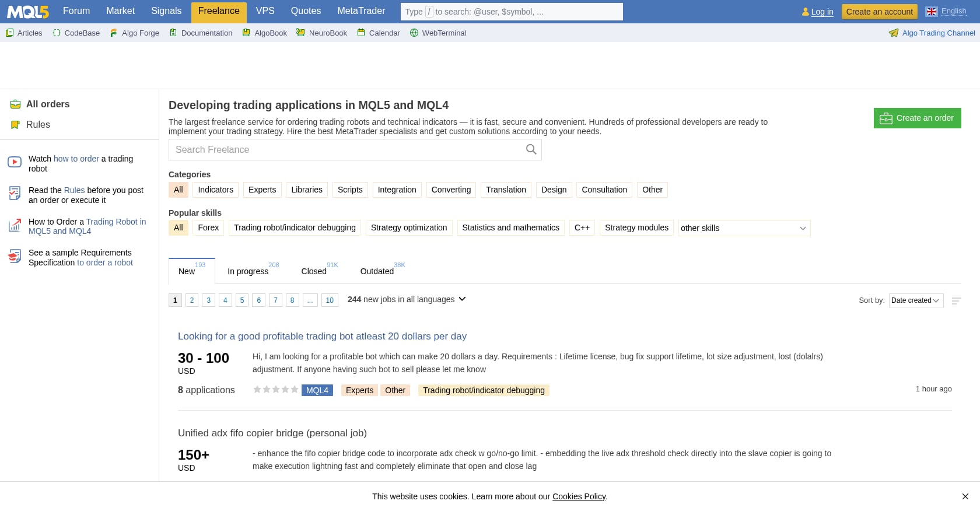Screen dimensions: 980x511
Task: Open the job Looking for a good profitable trading bot
Action: click(322, 336)
